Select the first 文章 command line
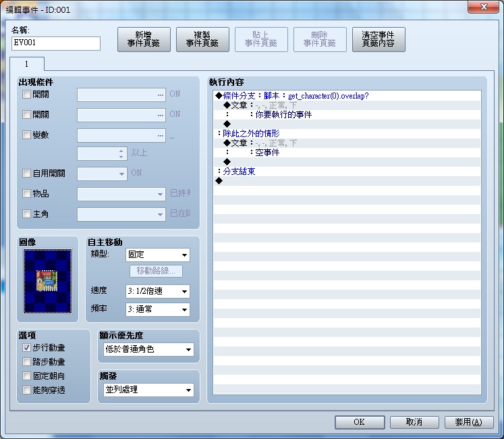The image size is (504, 439). pyautogui.click(x=347, y=105)
